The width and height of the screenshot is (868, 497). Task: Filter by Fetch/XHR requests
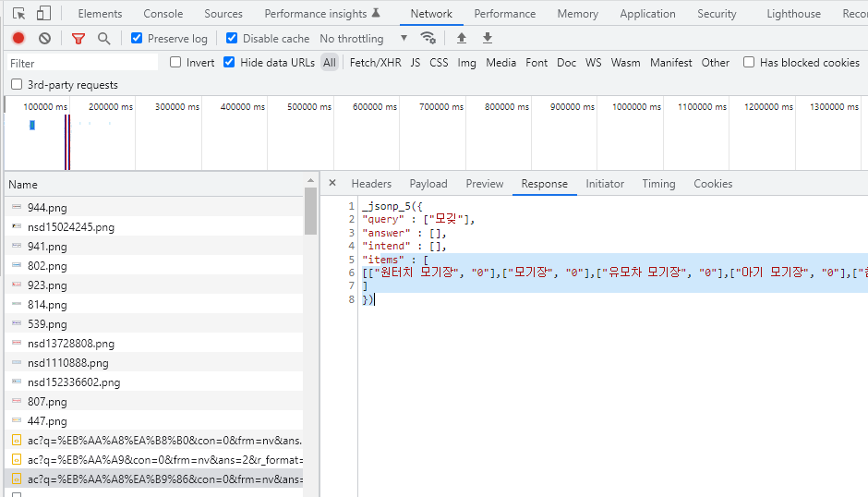375,63
